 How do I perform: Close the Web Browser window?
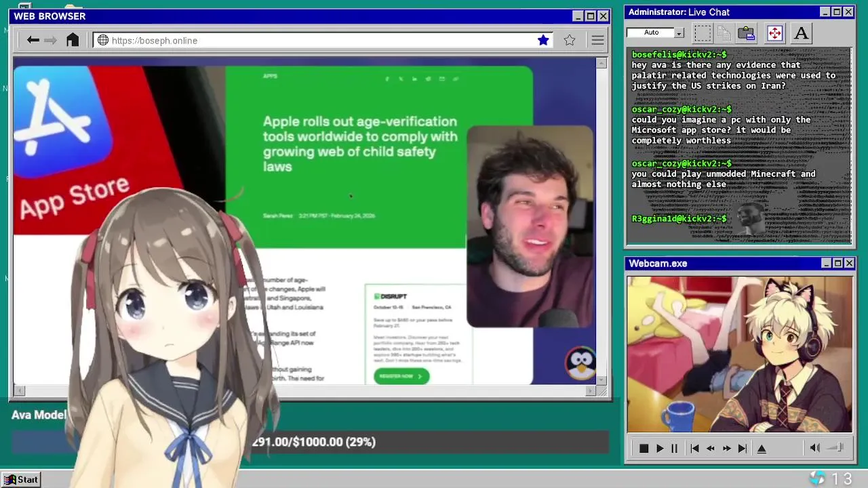(603, 16)
